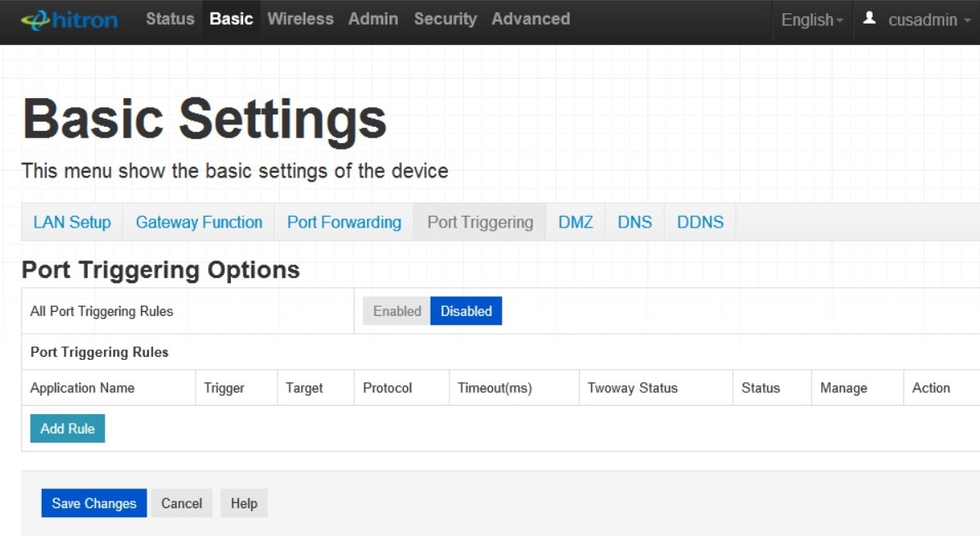Open the Gateway Function tab

click(x=199, y=223)
